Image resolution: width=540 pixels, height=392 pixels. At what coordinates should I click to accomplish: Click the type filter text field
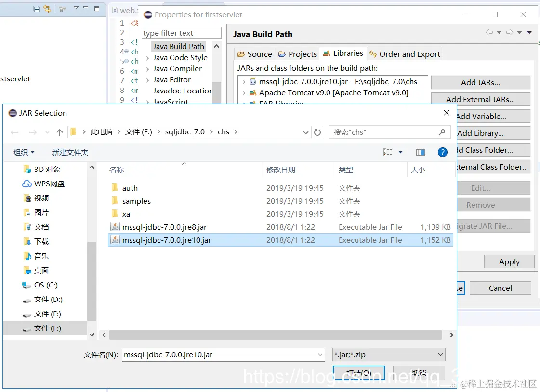(182, 33)
